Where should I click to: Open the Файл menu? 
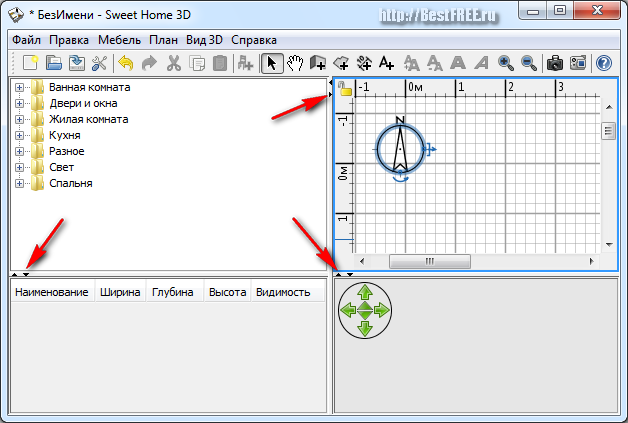click(x=26, y=40)
